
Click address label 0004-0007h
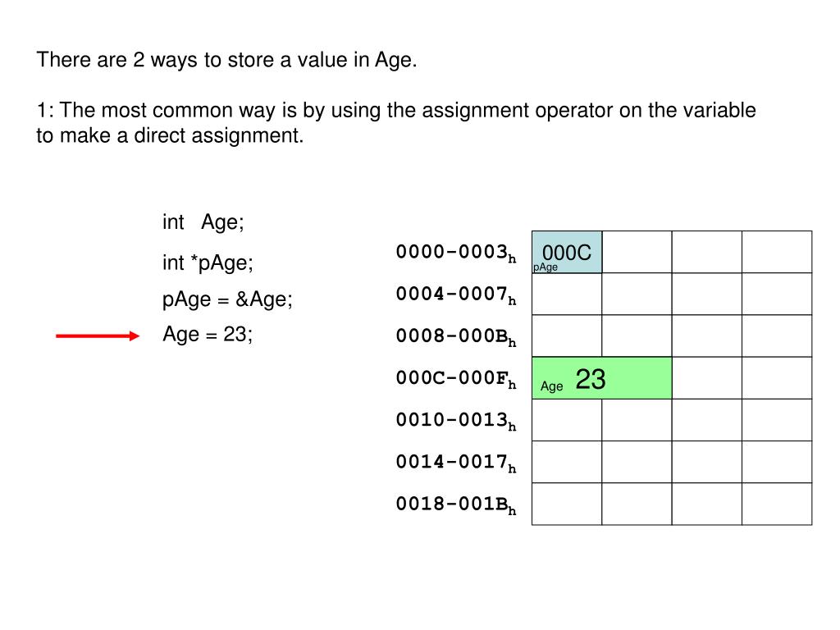click(x=456, y=294)
